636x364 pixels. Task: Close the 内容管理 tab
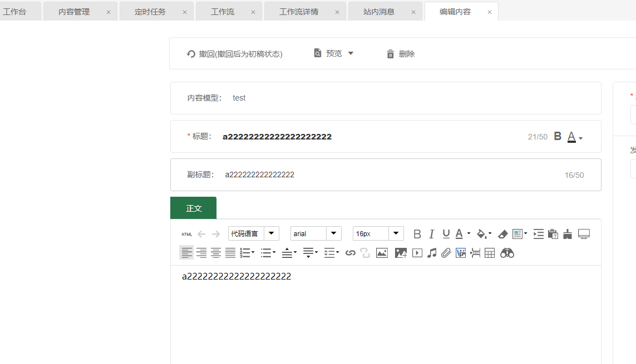pyautogui.click(x=109, y=12)
